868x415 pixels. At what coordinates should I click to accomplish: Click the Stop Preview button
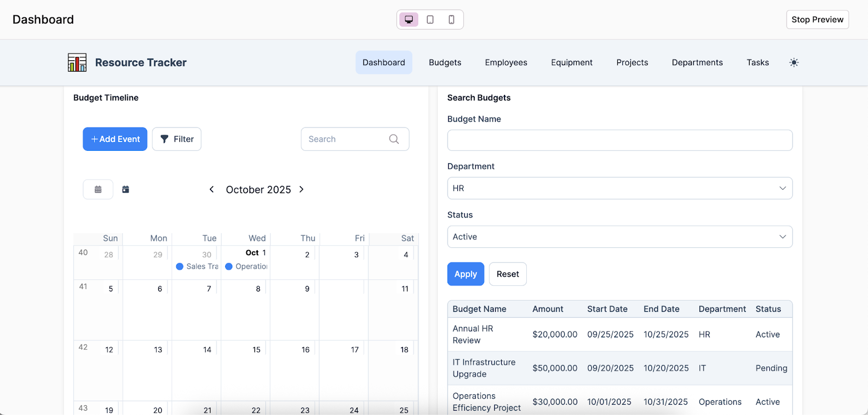[817, 20]
